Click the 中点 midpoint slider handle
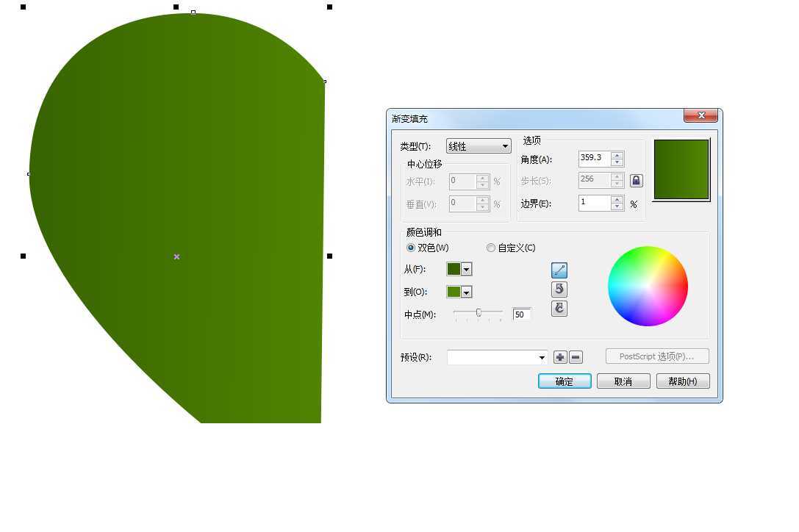The width and height of the screenshot is (799, 532). pyautogui.click(x=479, y=313)
